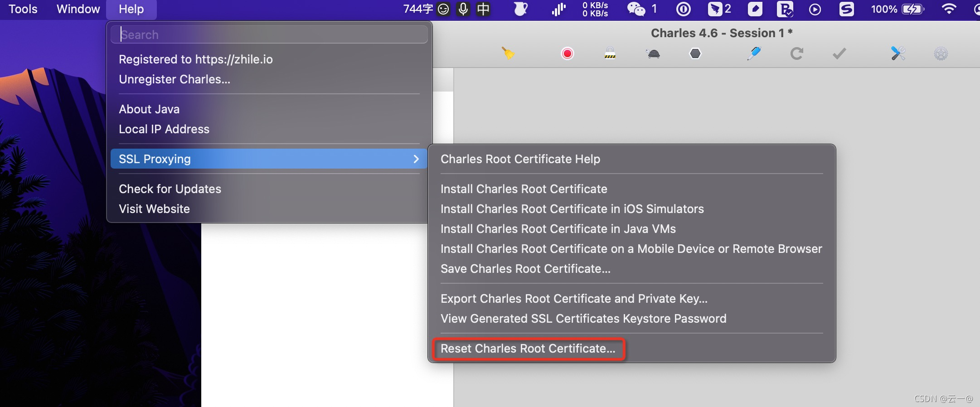Image resolution: width=980 pixels, height=407 pixels.
Task: Expand the SSL Proxying submenu
Action: click(x=269, y=159)
